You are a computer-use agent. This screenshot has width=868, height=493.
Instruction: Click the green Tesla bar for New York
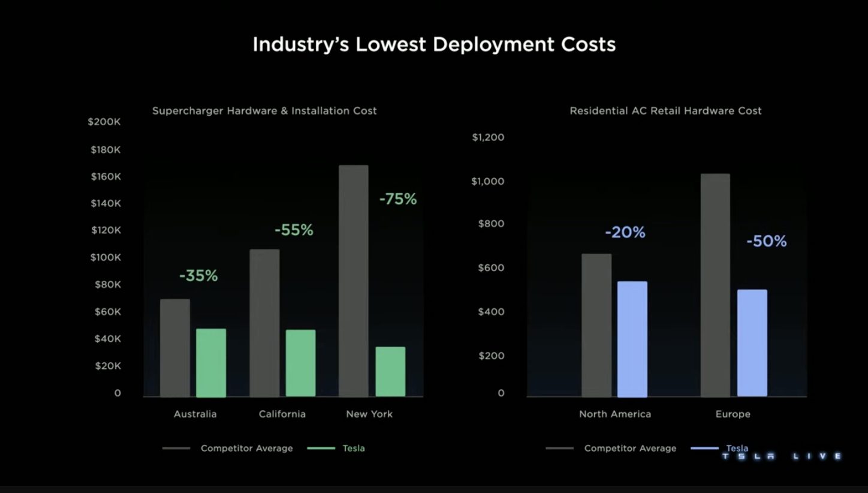coord(390,372)
